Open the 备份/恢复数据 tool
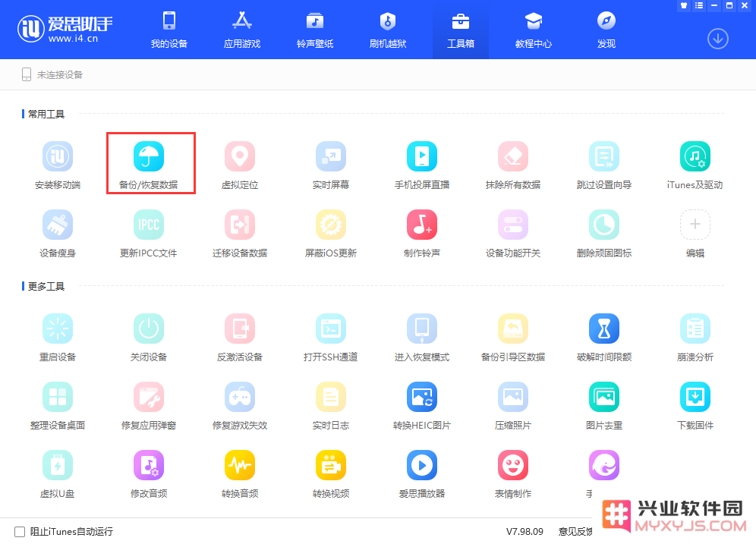The height and width of the screenshot is (544, 756). (149, 165)
